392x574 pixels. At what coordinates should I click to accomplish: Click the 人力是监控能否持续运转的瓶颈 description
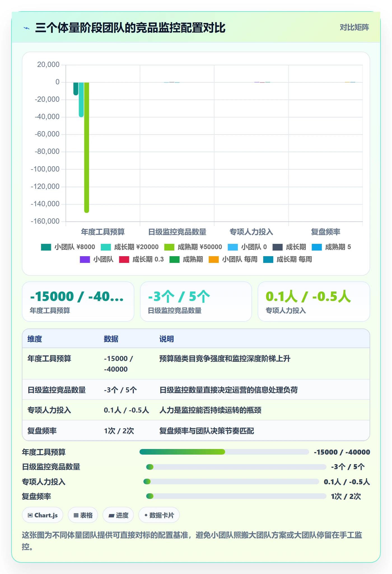pyautogui.click(x=210, y=410)
